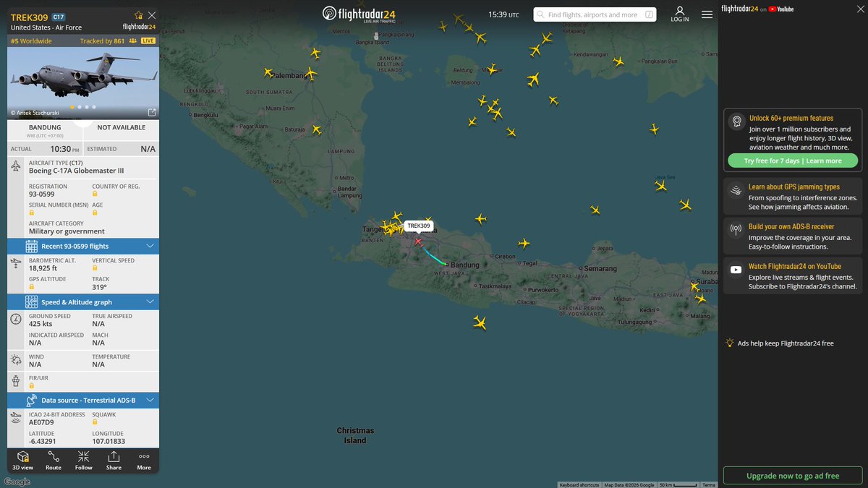This screenshot has height=488, width=868.
Task: Click the Speed & Altitude graph icon
Action: 32,301
